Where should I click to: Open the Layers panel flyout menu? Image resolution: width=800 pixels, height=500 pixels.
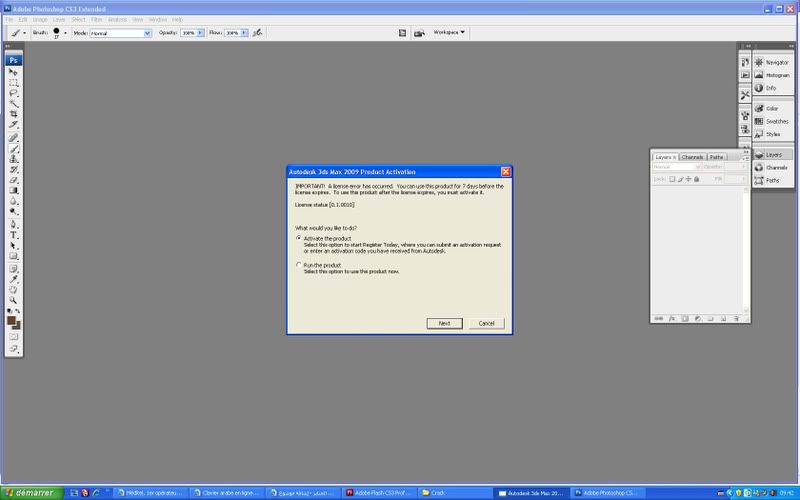tap(746, 159)
